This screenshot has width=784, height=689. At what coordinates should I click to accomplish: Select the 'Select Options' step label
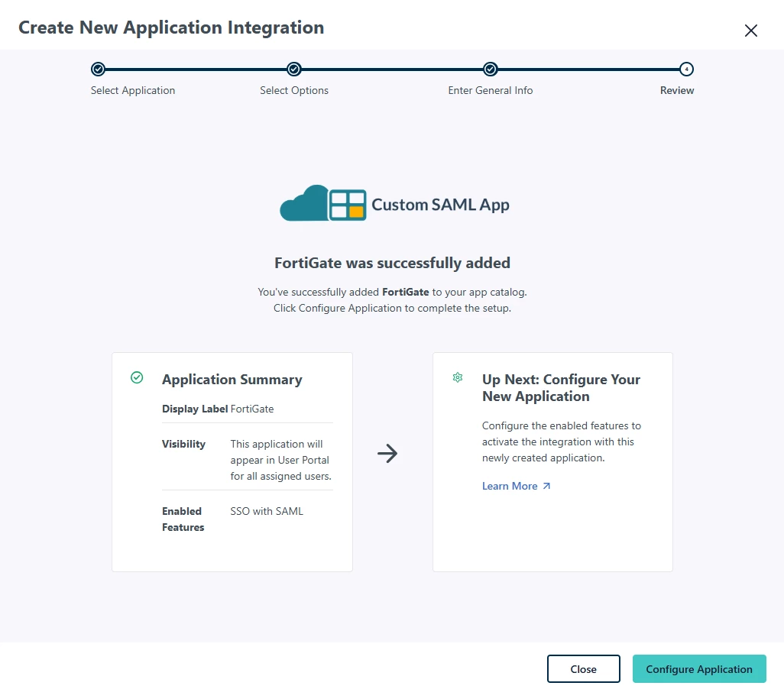tap(294, 90)
